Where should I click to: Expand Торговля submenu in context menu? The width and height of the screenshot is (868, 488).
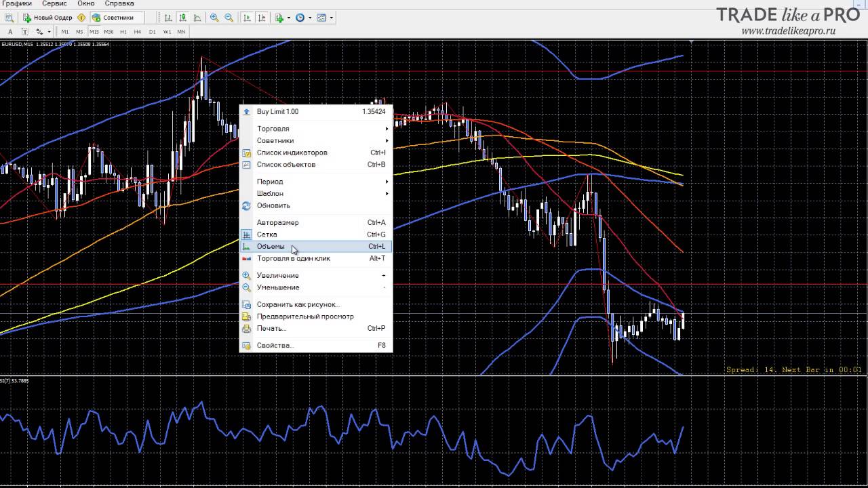pyautogui.click(x=315, y=129)
